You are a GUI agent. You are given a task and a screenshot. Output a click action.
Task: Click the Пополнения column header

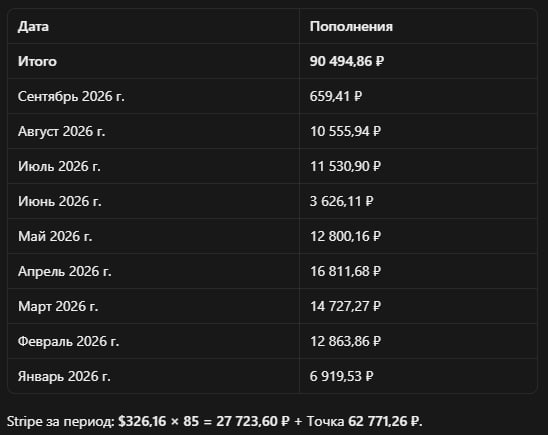(x=351, y=27)
